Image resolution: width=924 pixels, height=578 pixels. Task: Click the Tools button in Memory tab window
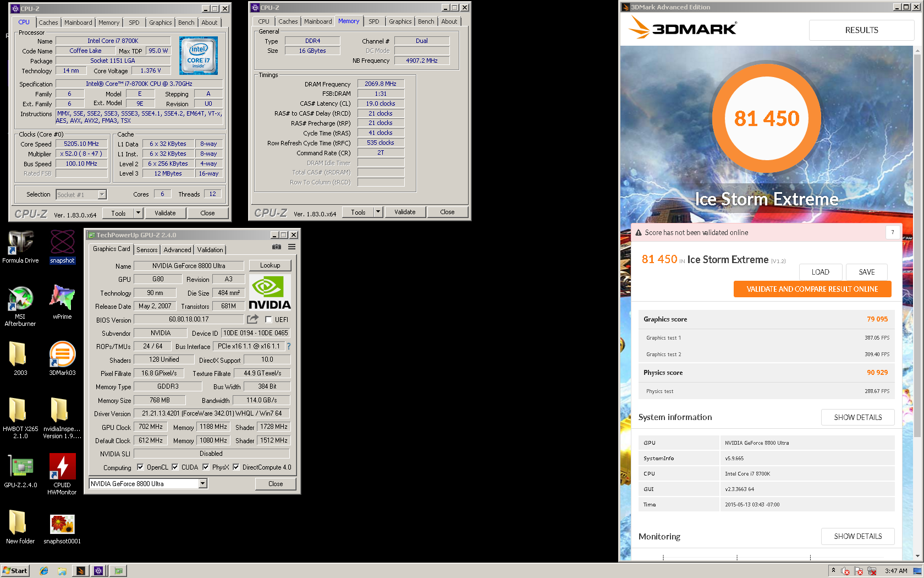pyautogui.click(x=358, y=212)
